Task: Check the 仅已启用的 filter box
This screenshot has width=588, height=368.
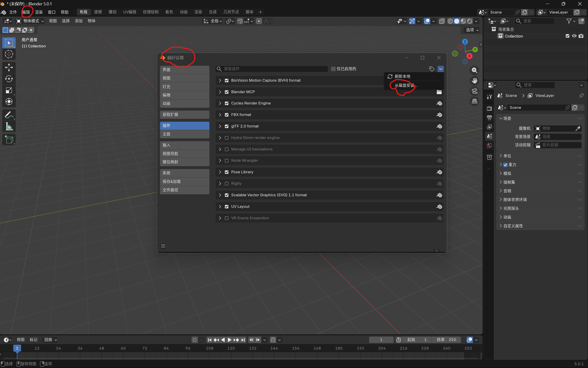Action: click(x=333, y=69)
